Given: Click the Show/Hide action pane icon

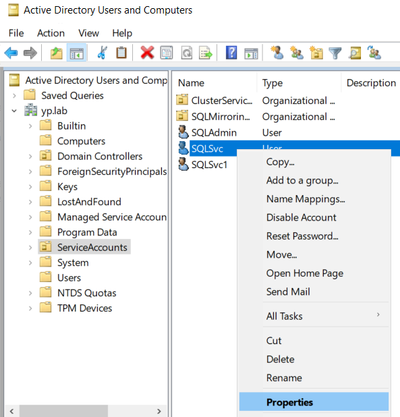Looking at the screenshot, I should coord(251,53).
